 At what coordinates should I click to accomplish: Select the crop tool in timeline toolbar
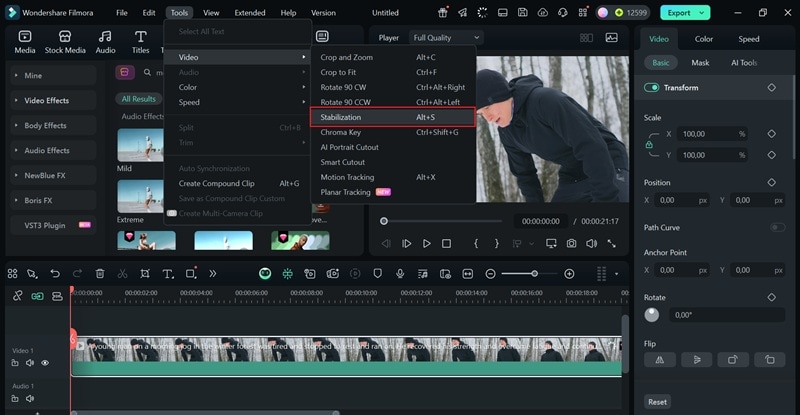point(145,274)
